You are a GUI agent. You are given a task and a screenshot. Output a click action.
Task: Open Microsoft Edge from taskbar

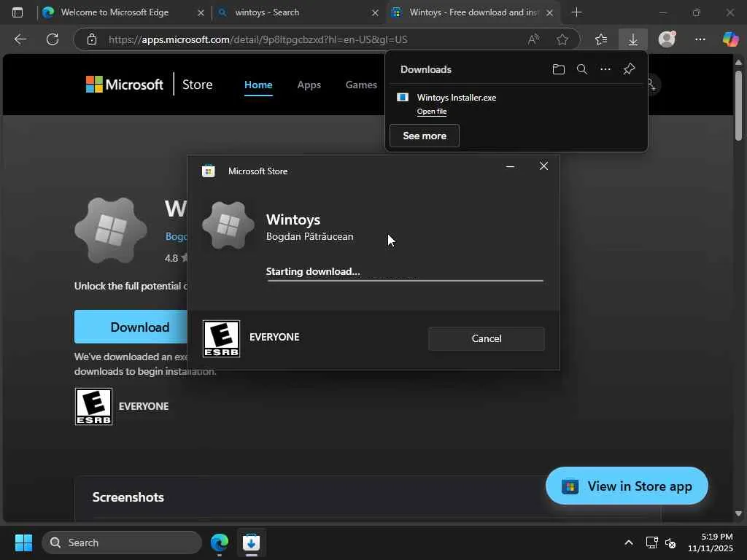coord(220,542)
